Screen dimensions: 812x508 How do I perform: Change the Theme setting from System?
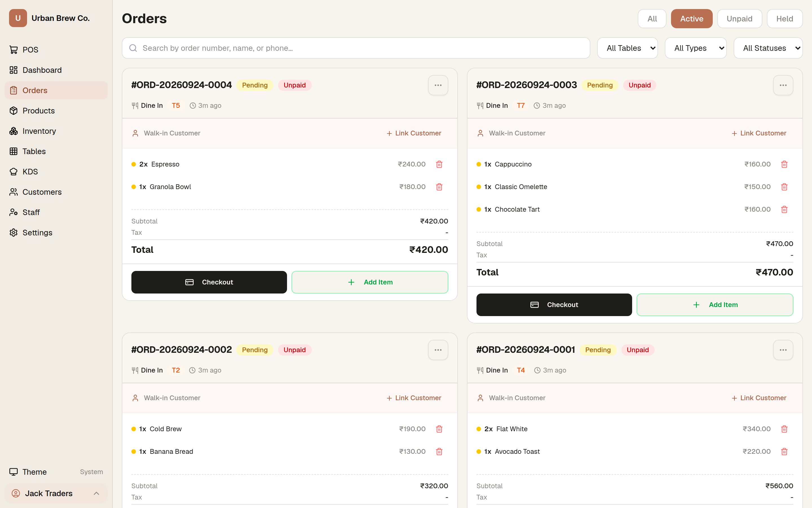(56, 472)
